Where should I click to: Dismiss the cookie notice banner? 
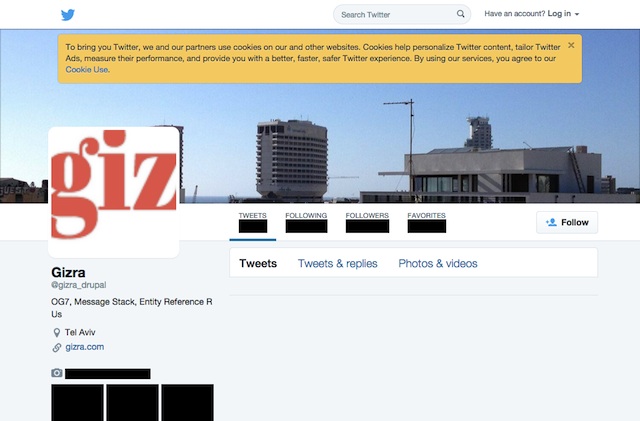pos(571,45)
